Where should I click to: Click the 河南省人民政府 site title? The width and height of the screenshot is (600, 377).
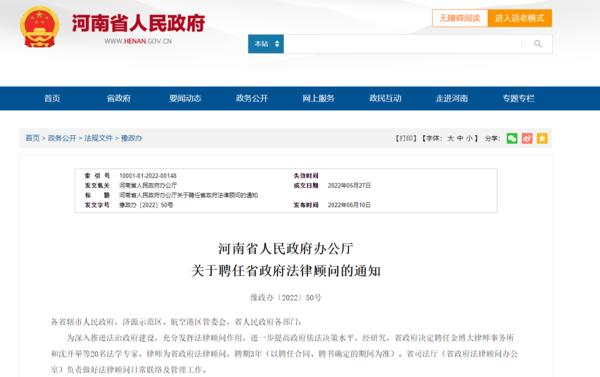pyautogui.click(x=139, y=23)
